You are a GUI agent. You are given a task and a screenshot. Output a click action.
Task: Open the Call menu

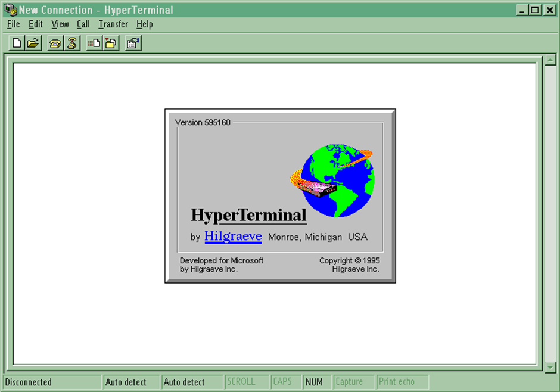(x=83, y=24)
